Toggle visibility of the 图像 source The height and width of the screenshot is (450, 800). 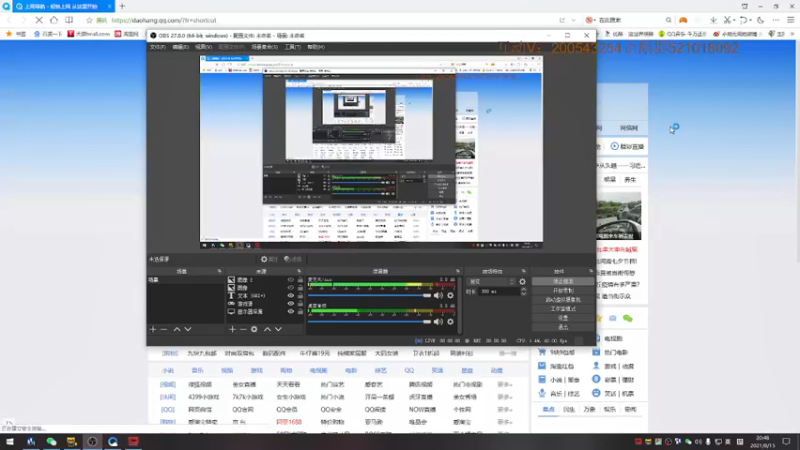pyautogui.click(x=291, y=288)
